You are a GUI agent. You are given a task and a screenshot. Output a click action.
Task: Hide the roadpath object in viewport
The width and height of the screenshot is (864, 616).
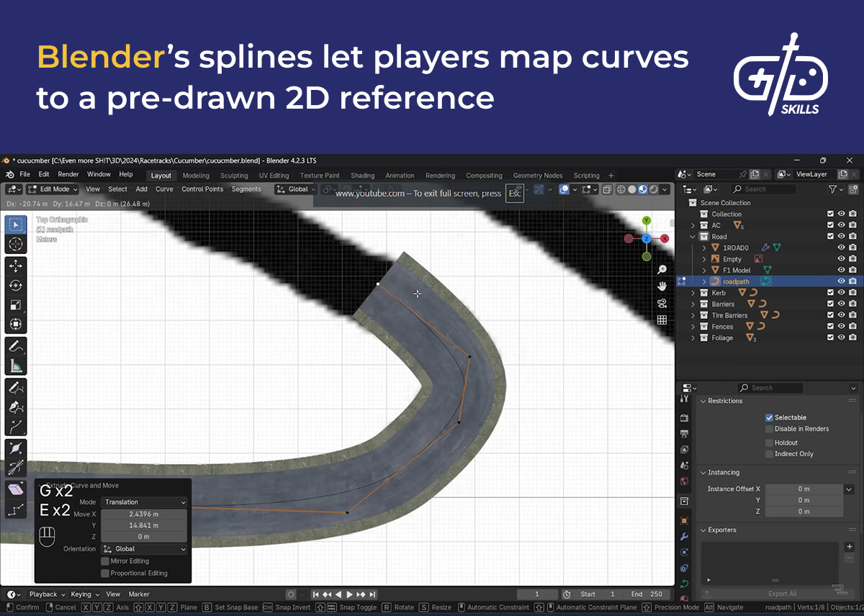click(x=841, y=281)
